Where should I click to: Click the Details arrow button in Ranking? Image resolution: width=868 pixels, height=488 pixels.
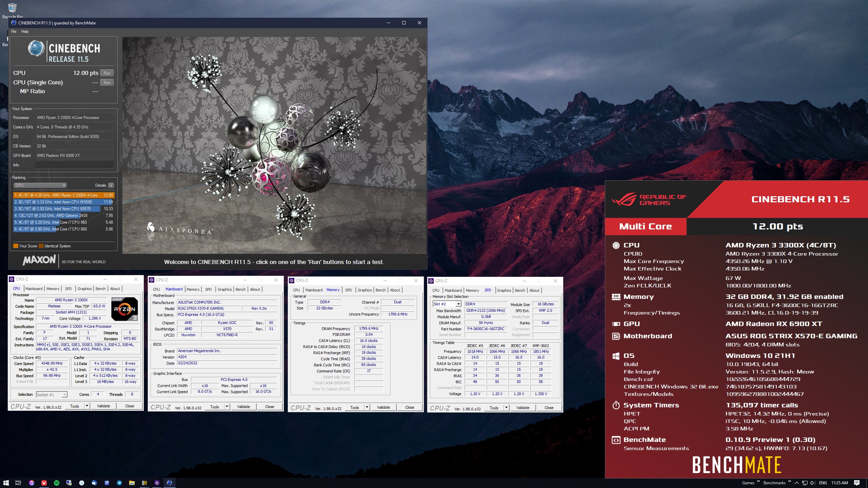[111, 185]
